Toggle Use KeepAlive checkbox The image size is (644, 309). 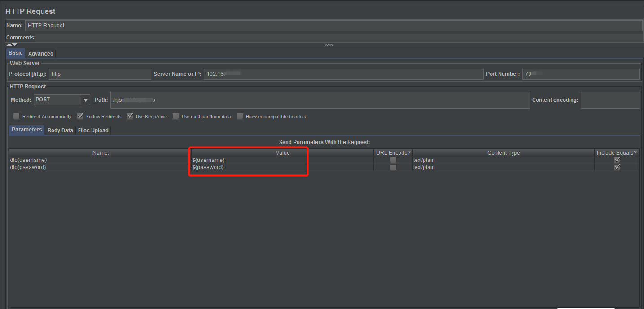coord(130,116)
